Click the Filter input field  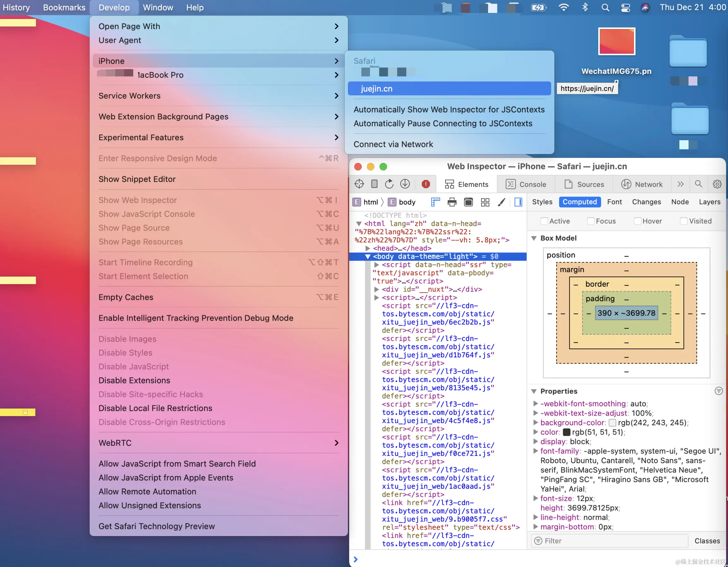[x=610, y=541]
